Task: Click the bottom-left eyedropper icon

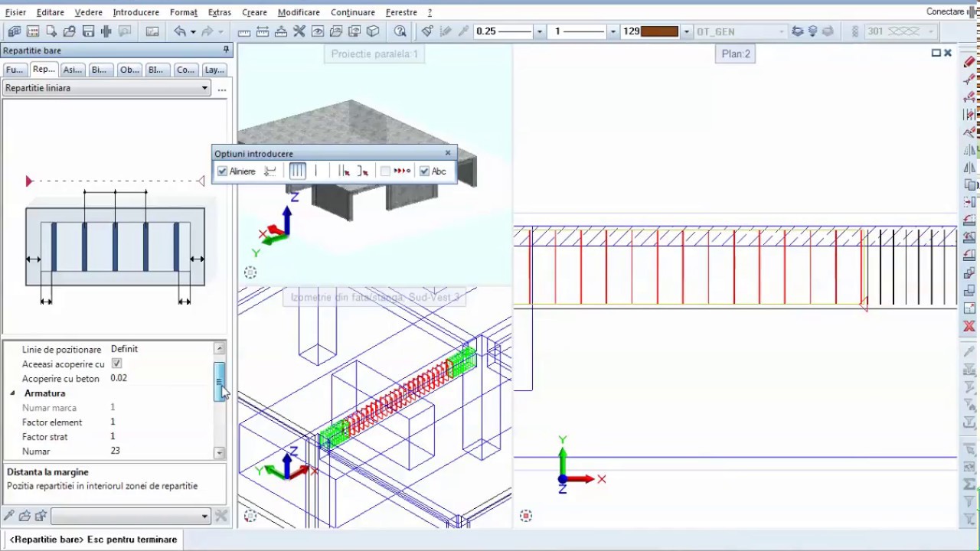Action: point(9,516)
